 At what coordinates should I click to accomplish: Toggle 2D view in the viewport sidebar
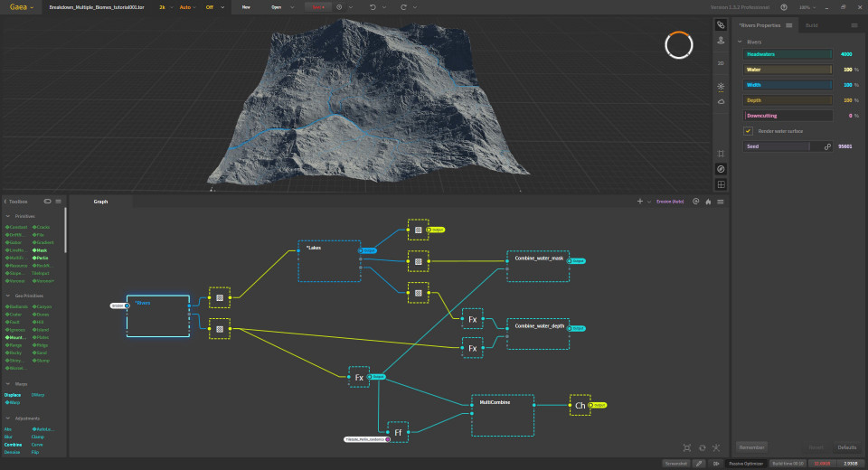[721, 63]
